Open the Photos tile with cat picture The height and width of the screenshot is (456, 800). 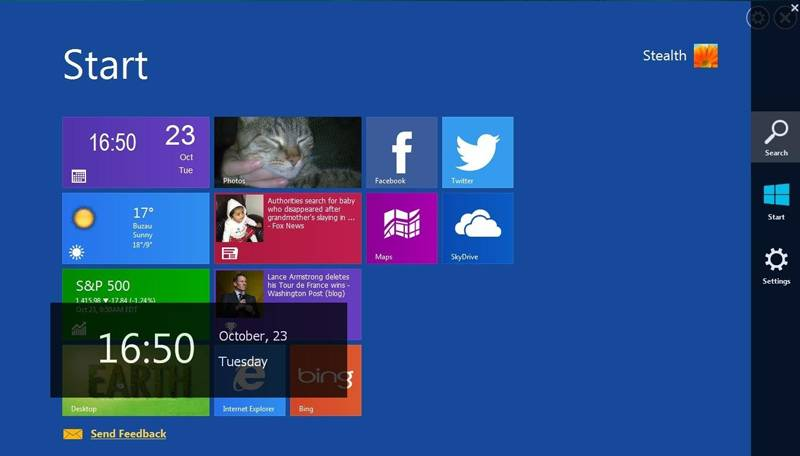pyautogui.click(x=288, y=152)
